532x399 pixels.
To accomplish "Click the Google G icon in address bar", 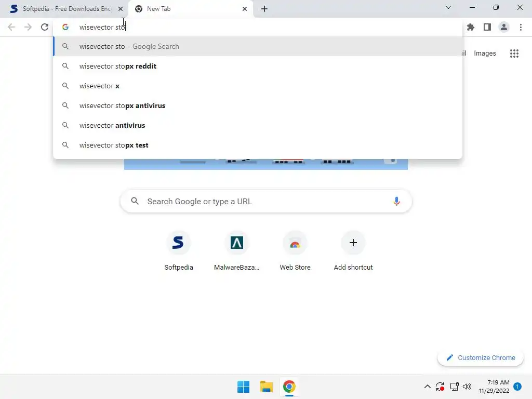I will [x=65, y=27].
